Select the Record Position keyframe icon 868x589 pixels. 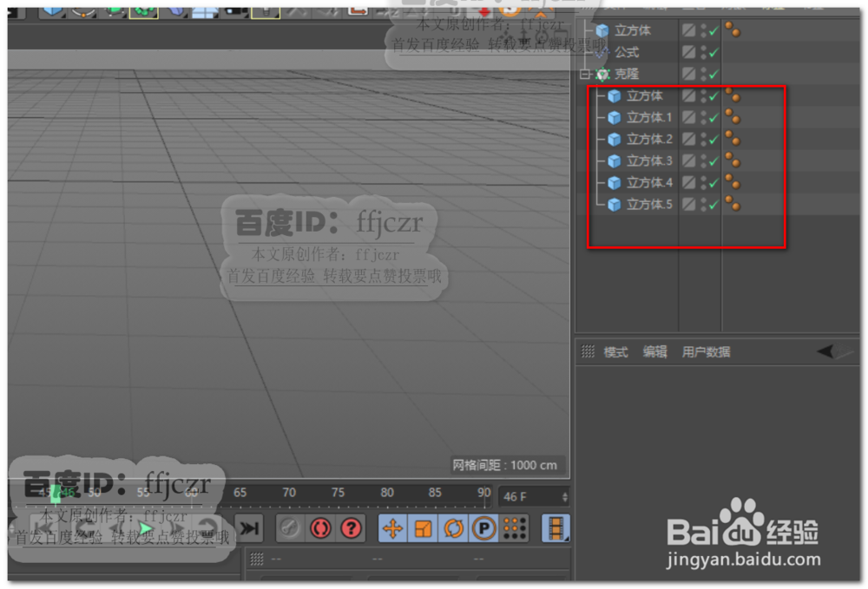click(x=392, y=529)
